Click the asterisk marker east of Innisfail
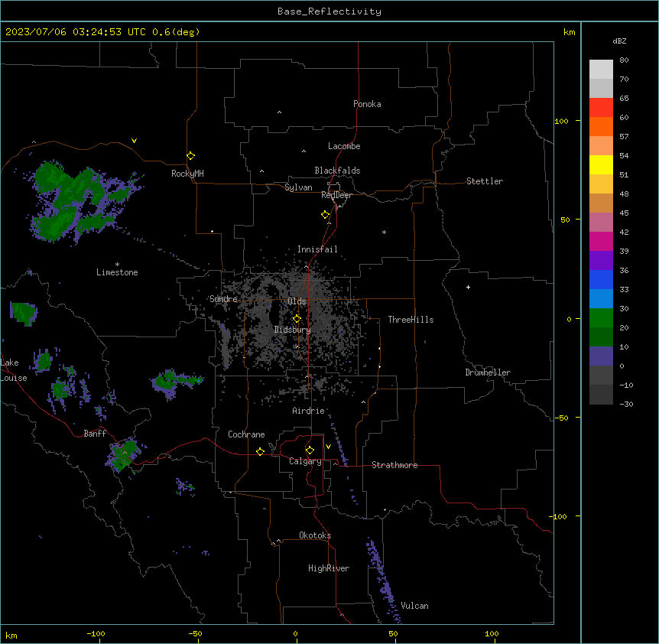659x644 pixels. 384,232
